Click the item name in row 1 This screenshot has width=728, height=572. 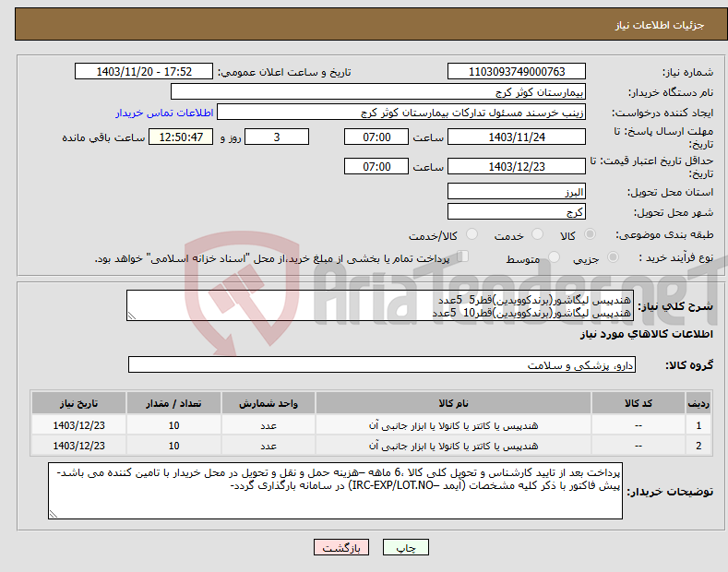(x=453, y=425)
